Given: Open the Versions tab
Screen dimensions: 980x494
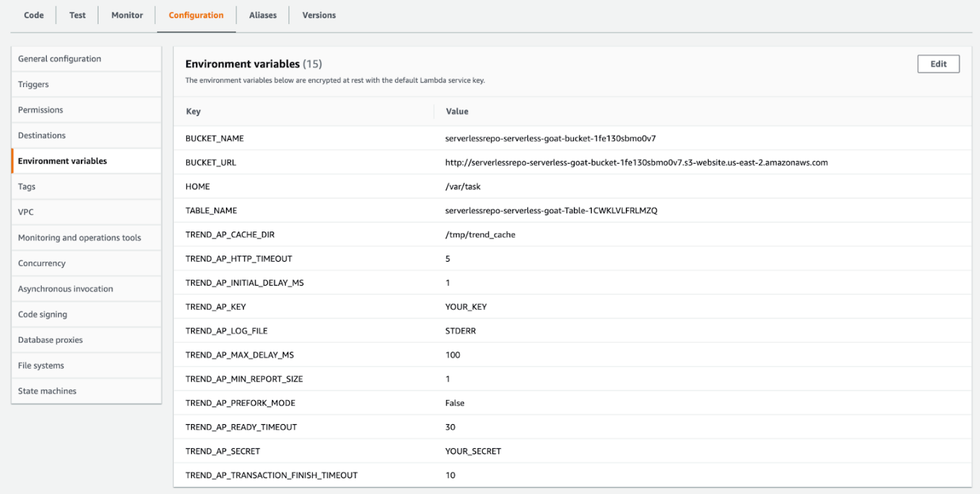Looking at the screenshot, I should click(x=319, y=15).
